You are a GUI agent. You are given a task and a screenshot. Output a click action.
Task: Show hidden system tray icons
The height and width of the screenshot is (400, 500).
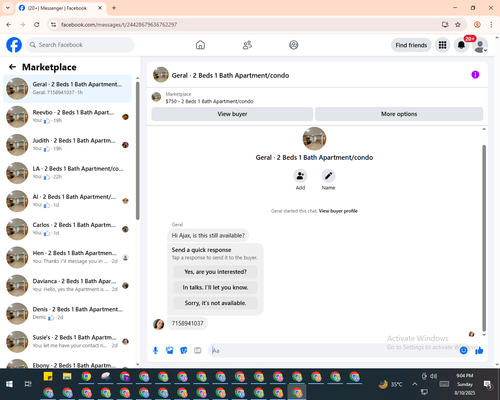pyautogui.click(x=414, y=384)
